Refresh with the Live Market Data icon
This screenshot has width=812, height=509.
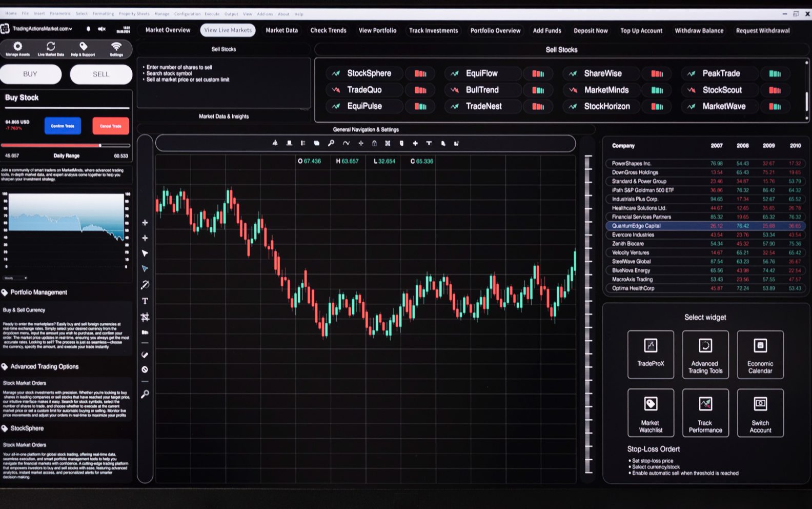click(x=51, y=47)
